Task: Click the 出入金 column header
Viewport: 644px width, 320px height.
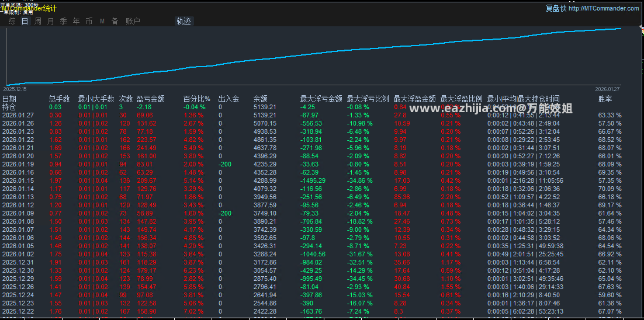Action: tap(228, 99)
